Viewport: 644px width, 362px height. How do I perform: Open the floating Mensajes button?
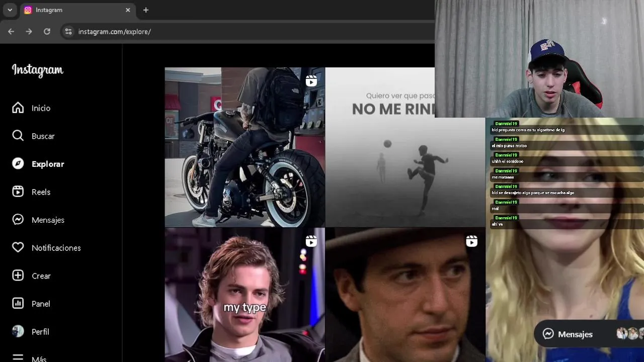click(x=589, y=334)
